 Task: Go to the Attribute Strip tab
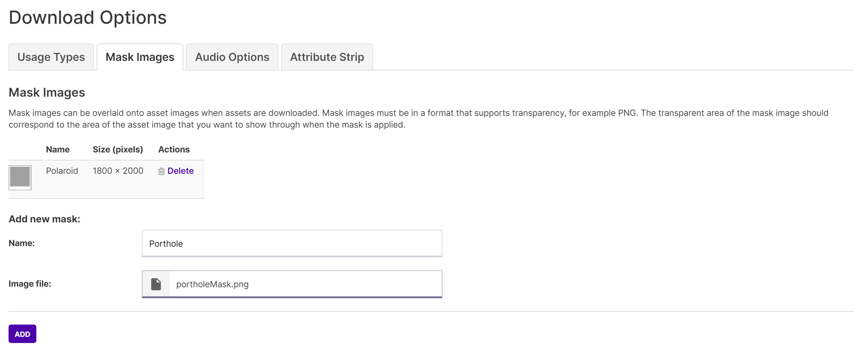click(x=327, y=57)
